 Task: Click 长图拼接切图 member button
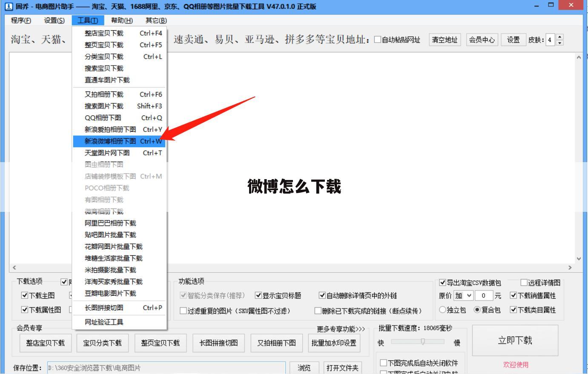point(218,343)
